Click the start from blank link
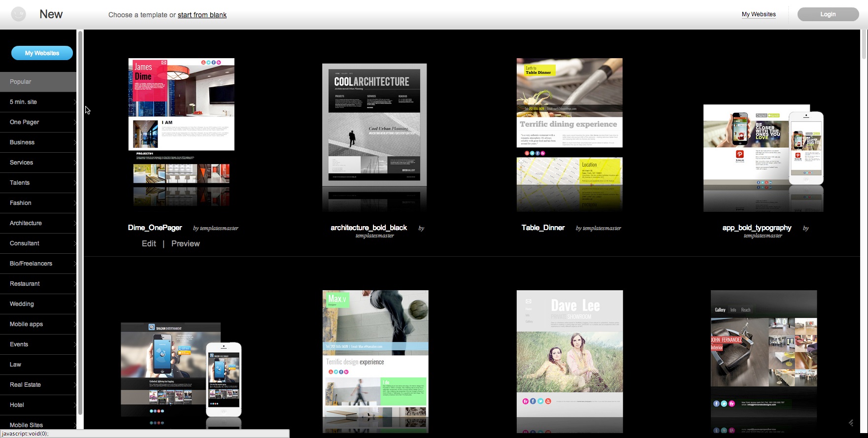The height and width of the screenshot is (438, 868). 202,15
